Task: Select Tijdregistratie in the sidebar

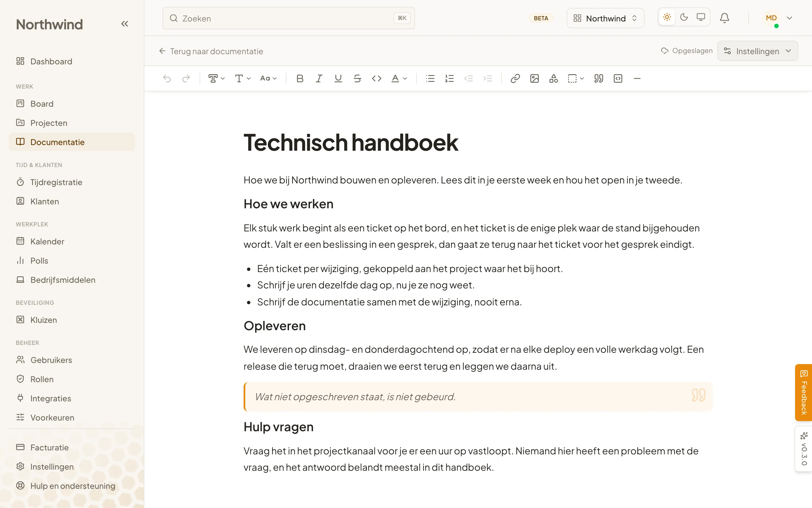Action: (x=72, y=182)
